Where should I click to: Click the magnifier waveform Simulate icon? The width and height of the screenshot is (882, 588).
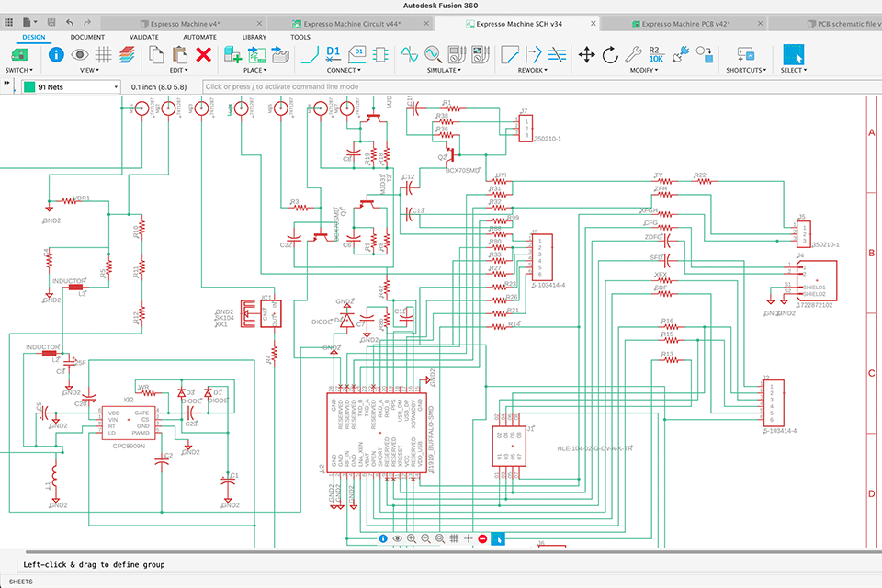(433, 54)
